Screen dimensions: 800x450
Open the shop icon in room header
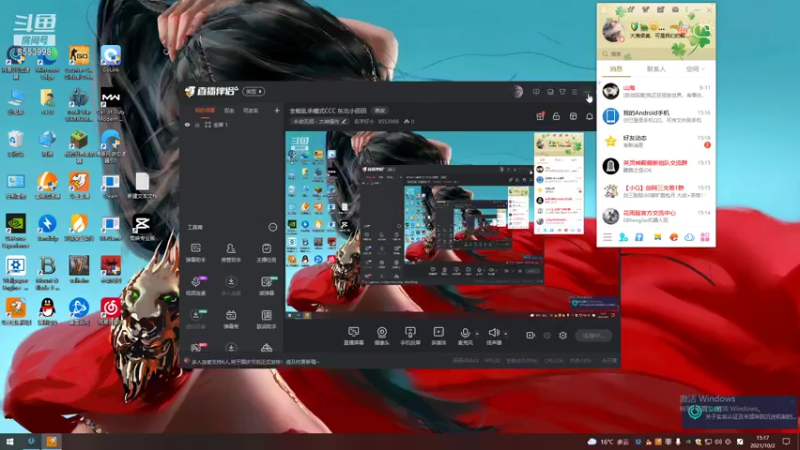[573, 116]
